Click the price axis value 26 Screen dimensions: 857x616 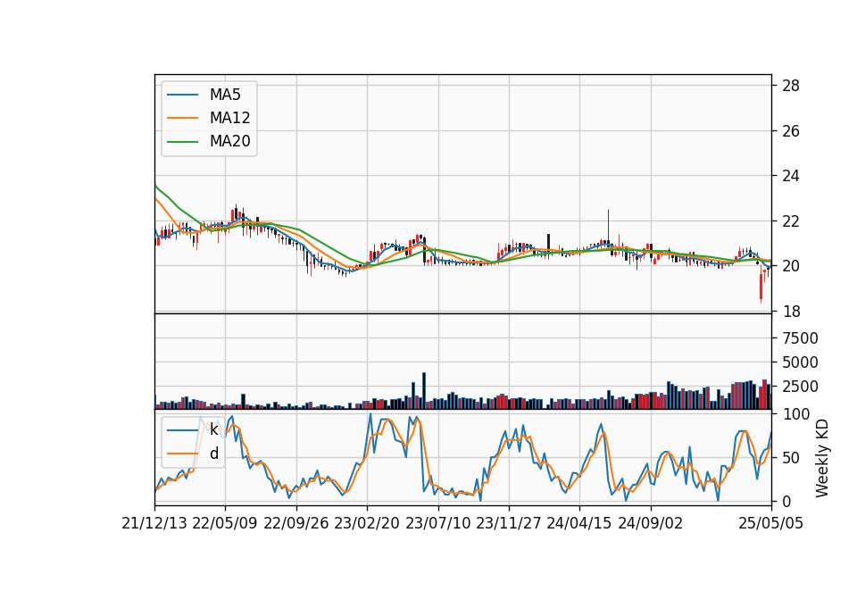click(x=791, y=131)
